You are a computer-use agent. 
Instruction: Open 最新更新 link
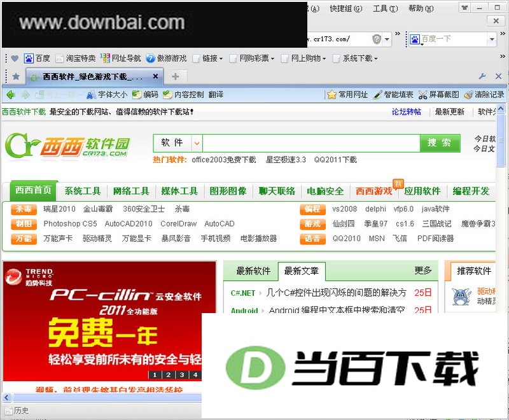[x=450, y=112]
